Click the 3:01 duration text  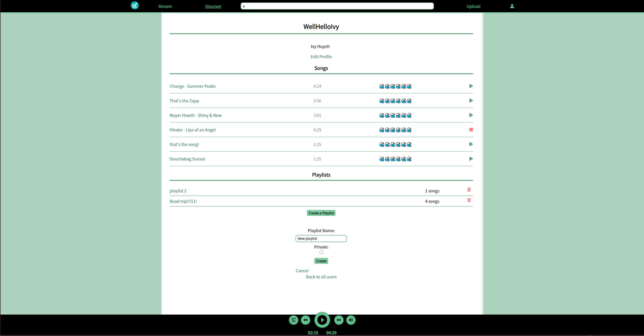pos(317,115)
